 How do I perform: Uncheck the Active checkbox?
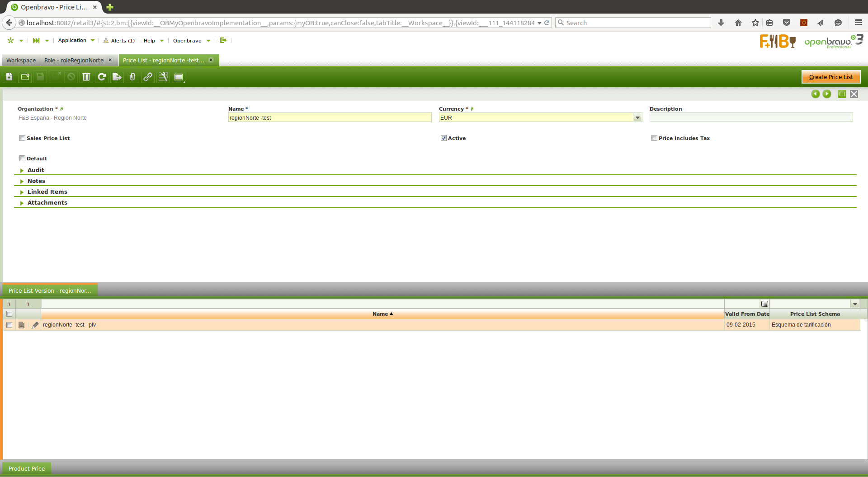pyautogui.click(x=443, y=138)
